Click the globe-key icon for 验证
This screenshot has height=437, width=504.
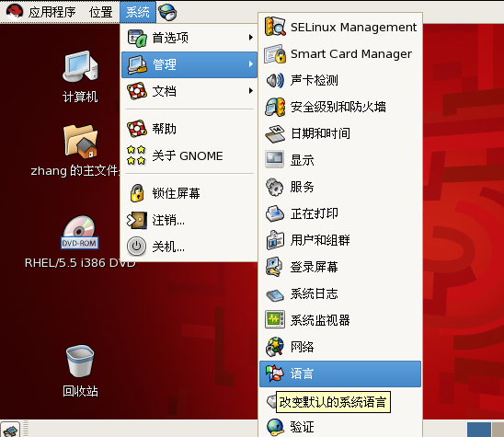click(x=276, y=428)
